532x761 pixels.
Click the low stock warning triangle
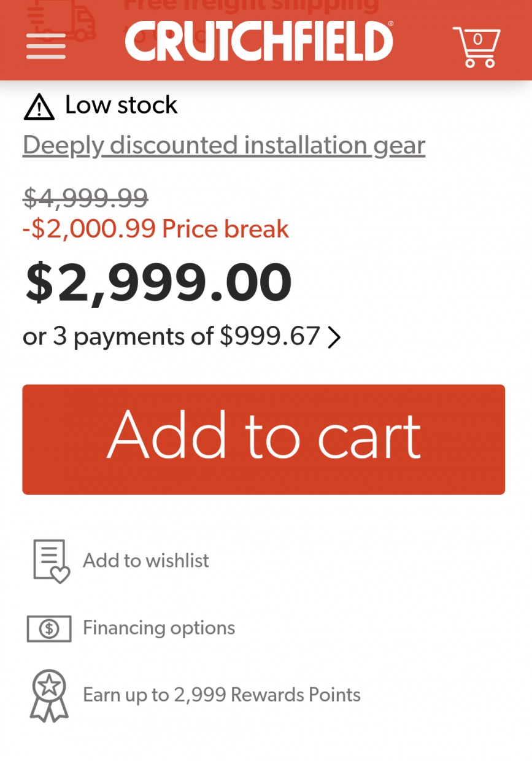pos(39,107)
